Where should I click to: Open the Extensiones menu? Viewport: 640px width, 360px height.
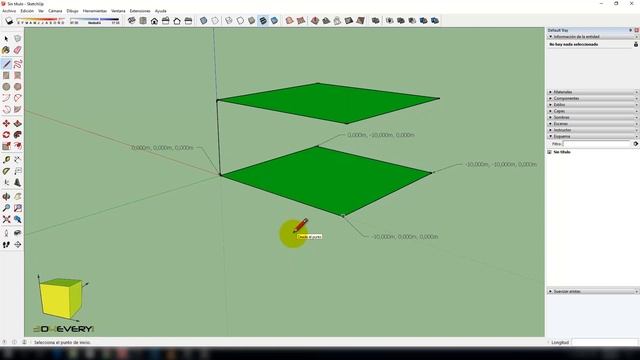point(140,11)
